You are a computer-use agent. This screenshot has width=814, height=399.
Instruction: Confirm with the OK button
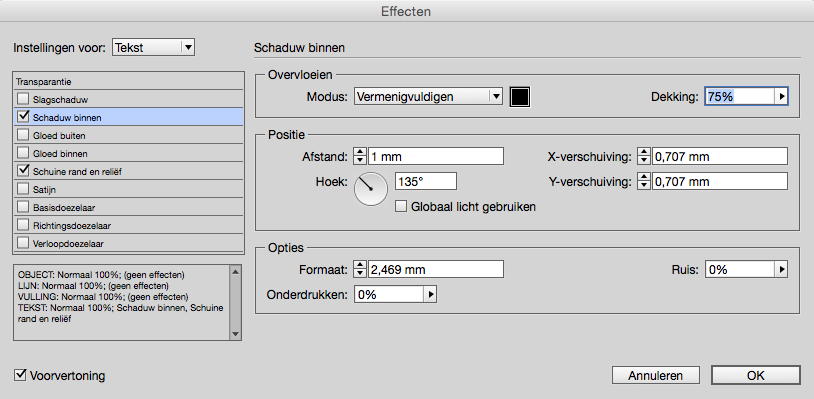(755, 375)
